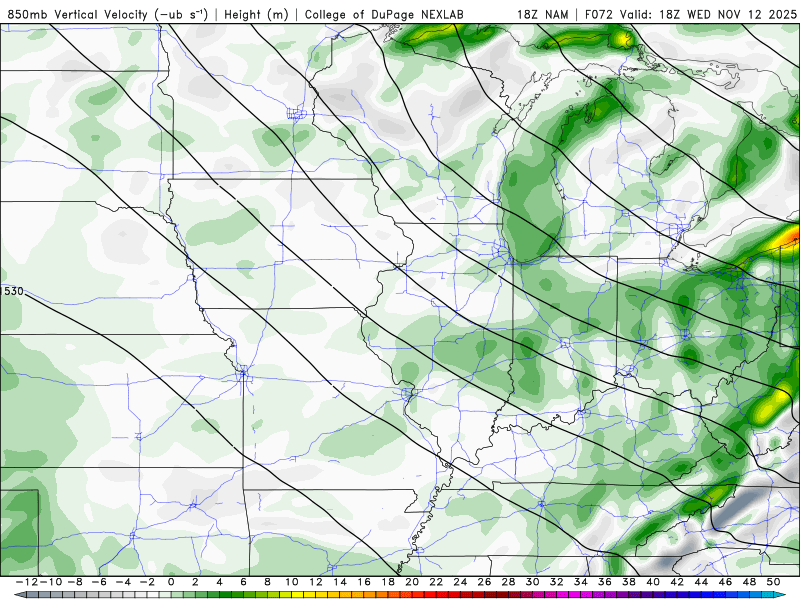This screenshot has width=800, height=600.
Task: Click the "44" color bar label
Action: coord(701,582)
